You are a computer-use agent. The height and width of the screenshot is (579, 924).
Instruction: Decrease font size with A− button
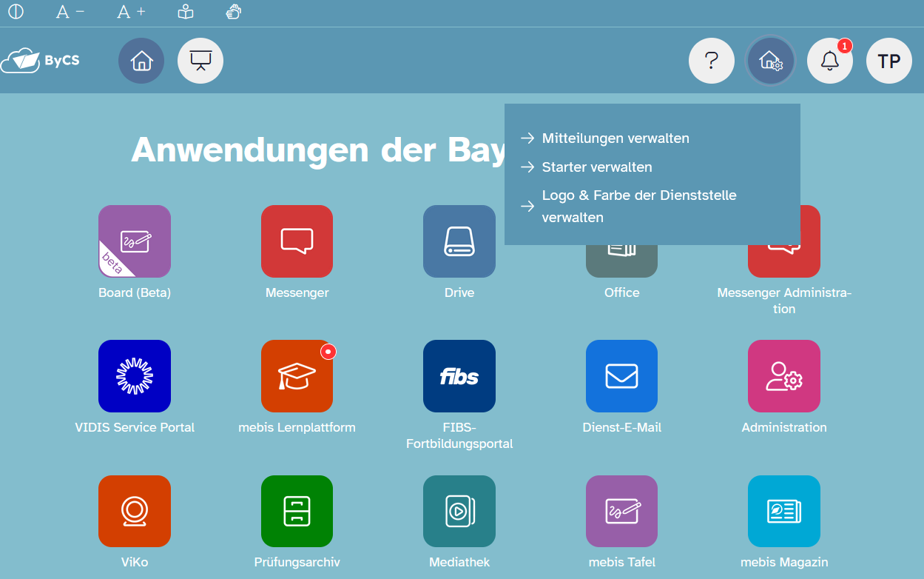click(x=70, y=12)
